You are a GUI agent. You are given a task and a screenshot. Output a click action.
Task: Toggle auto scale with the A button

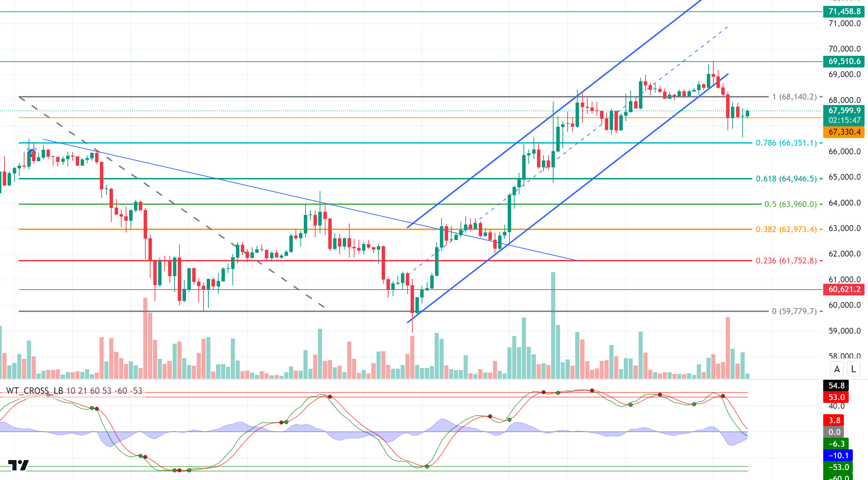pyautogui.click(x=837, y=369)
